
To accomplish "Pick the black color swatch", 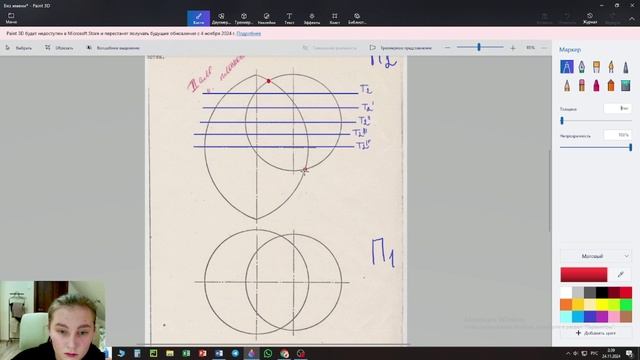I will point(602,292).
